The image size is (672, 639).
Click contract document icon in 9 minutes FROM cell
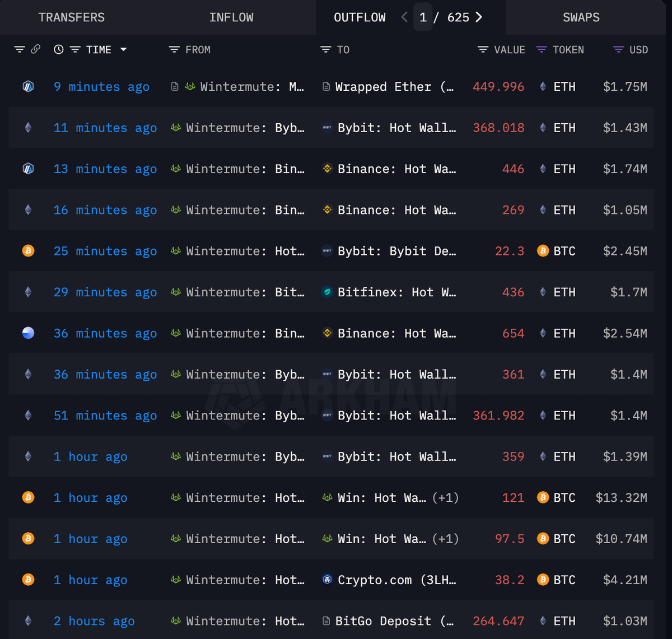[175, 87]
